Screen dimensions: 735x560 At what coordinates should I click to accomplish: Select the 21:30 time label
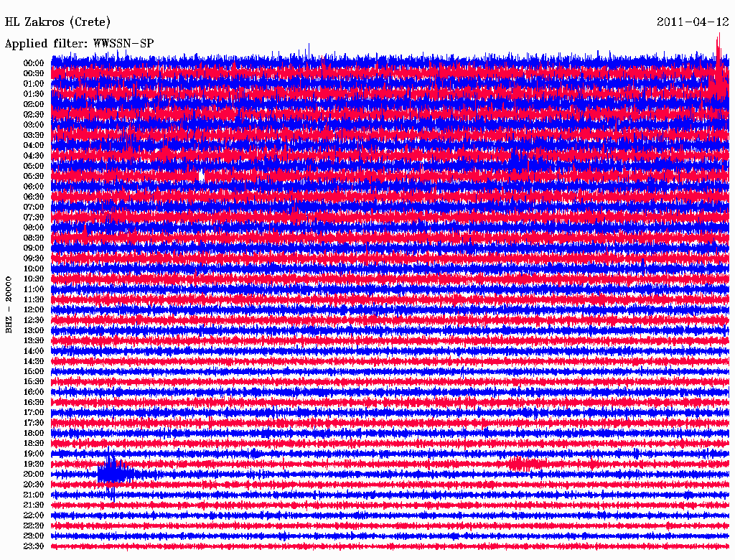click(x=34, y=505)
